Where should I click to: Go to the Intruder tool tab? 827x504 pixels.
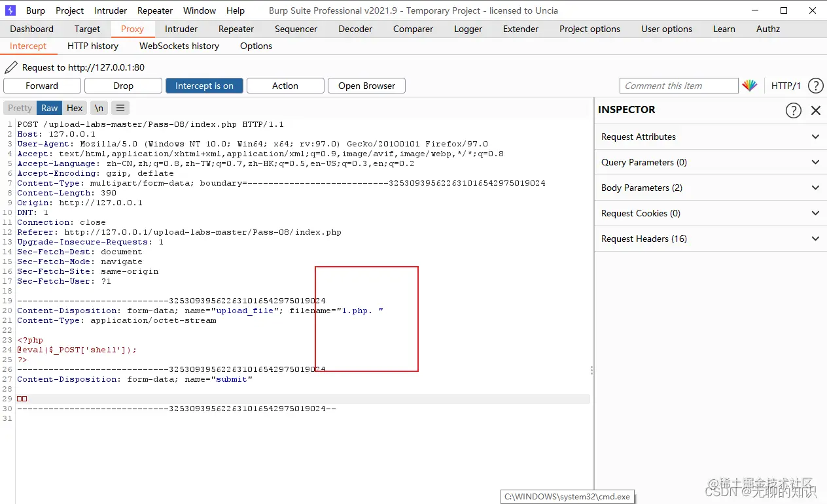181,29
